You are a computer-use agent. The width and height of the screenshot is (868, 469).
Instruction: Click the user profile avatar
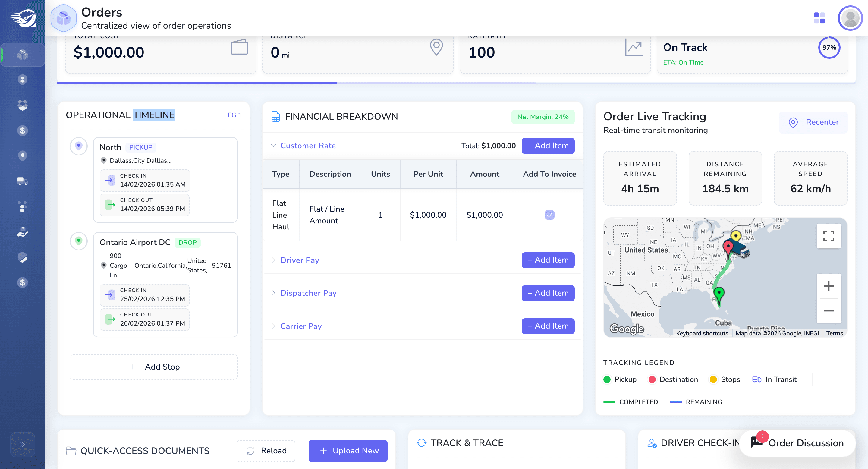point(850,18)
